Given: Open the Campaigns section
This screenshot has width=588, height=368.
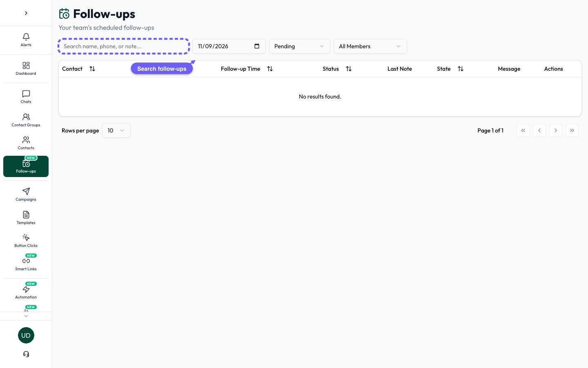Looking at the screenshot, I should tap(26, 195).
